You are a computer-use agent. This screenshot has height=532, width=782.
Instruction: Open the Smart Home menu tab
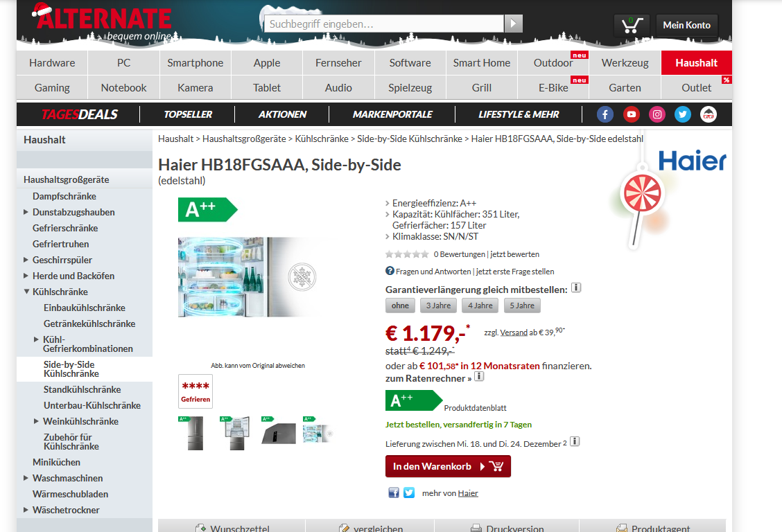point(482,63)
